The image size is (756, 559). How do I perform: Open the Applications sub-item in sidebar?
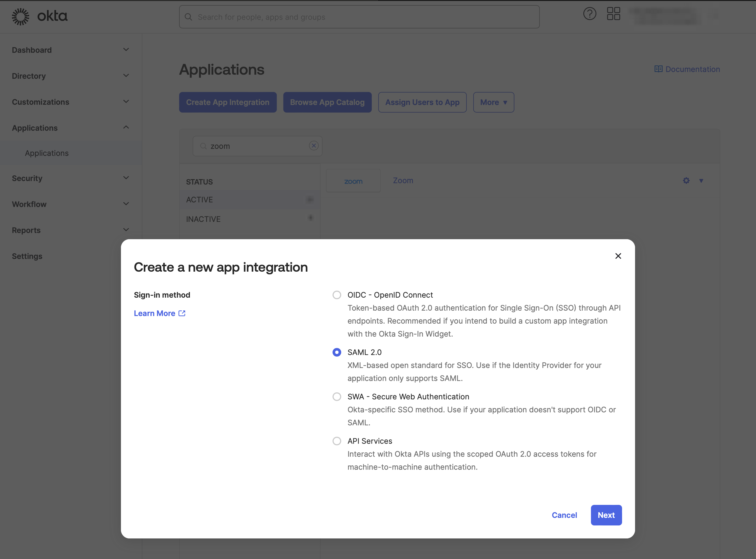click(47, 153)
